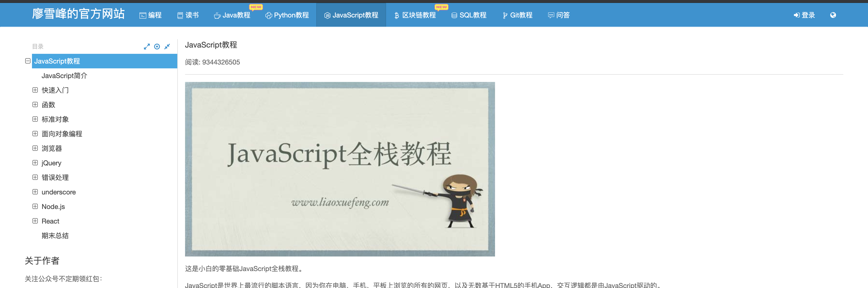Open the JavaScript简介 chapter link
The height and width of the screenshot is (288, 868).
(x=64, y=76)
